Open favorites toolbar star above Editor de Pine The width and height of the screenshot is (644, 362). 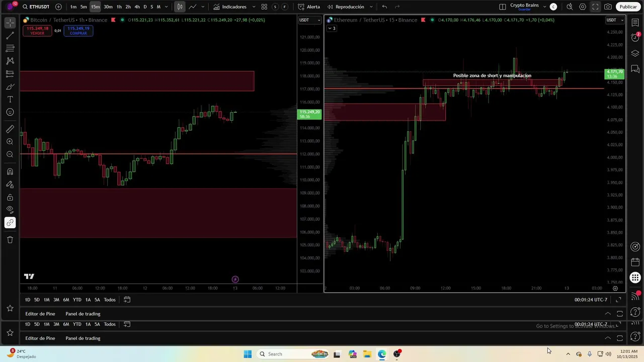point(10,308)
